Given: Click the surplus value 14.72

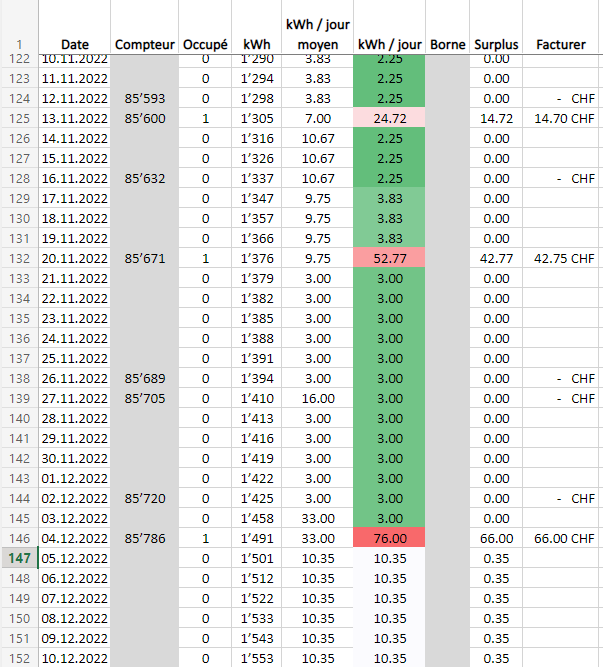Looking at the screenshot, I should (x=496, y=118).
